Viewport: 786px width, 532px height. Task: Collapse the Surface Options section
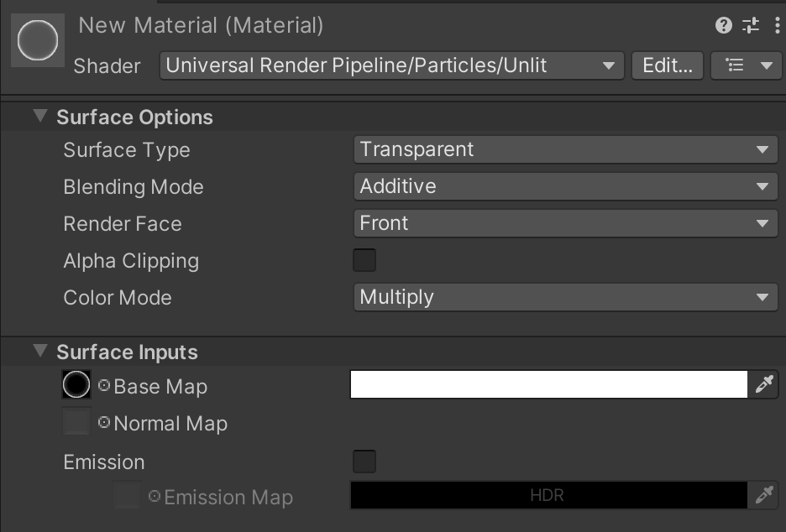pyautogui.click(x=39, y=117)
